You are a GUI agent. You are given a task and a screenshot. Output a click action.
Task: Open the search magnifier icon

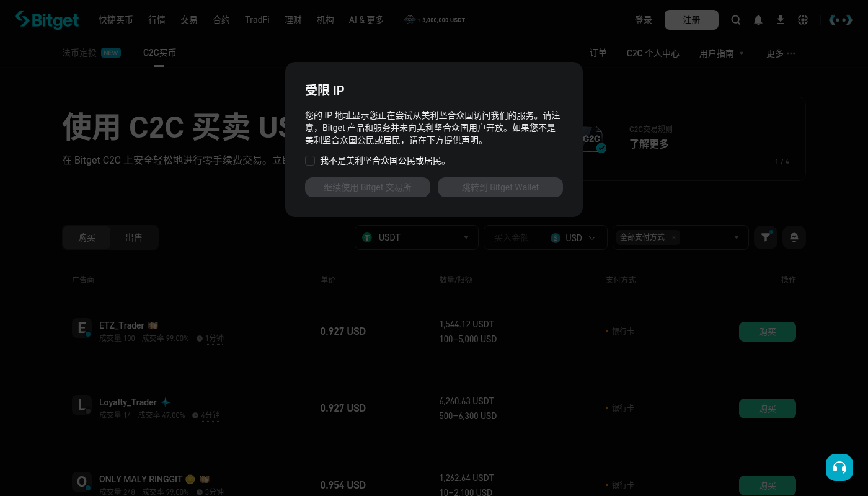736,20
